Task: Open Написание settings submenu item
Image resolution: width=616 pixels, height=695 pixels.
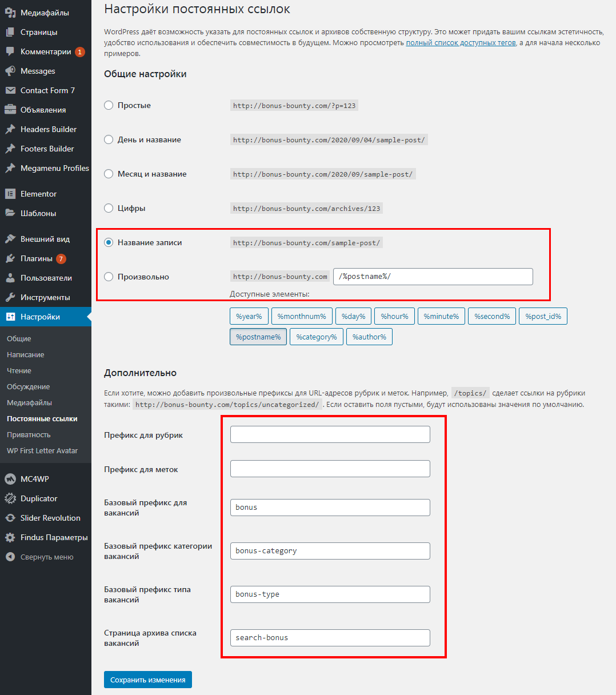Action: [x=26, y=355]
